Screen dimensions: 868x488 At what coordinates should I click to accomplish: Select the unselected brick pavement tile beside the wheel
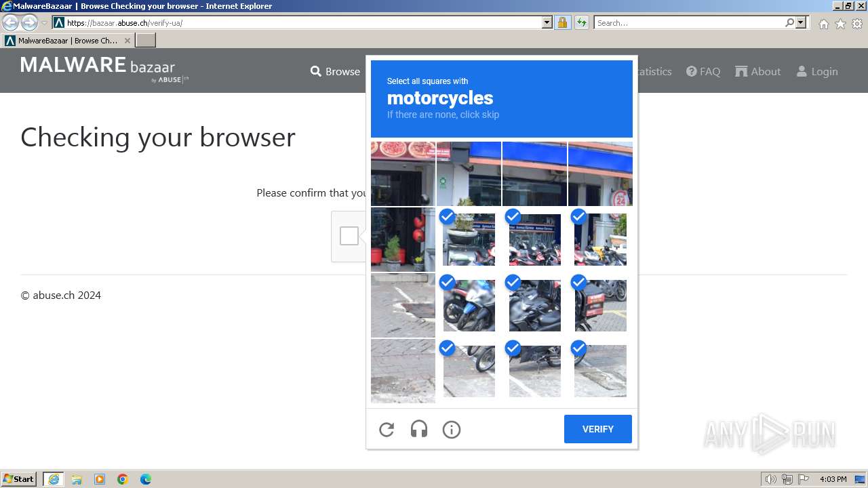[403, 371]
